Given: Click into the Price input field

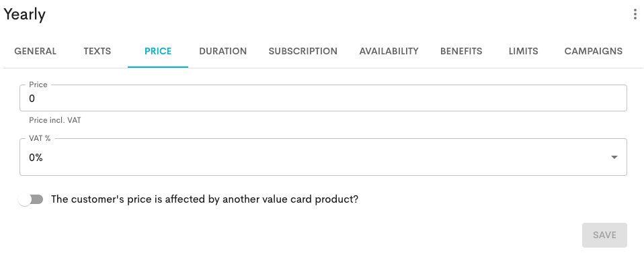Looking at the screenshot, I should coord(323,98).
